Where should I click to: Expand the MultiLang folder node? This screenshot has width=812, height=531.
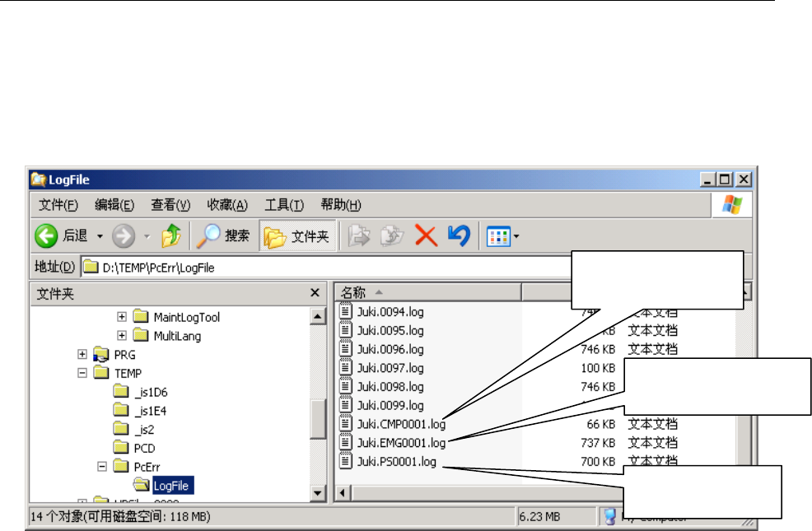pyautogui.click(x=122, y=335)
